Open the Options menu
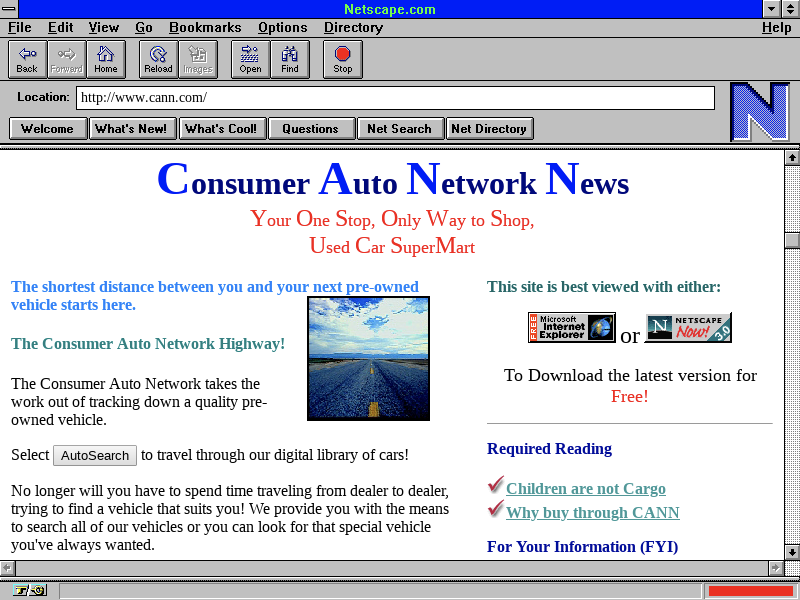This screenshot has width=800, height=600. tap(282, 28)
